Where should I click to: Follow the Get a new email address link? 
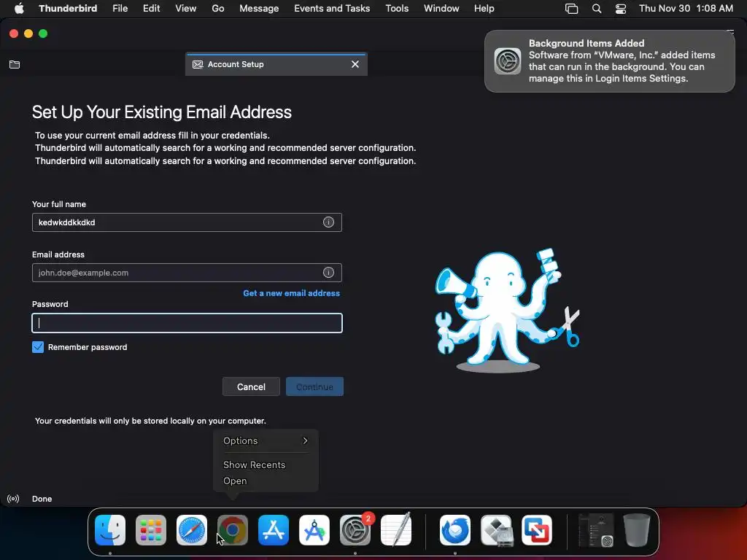pos(292,293)
